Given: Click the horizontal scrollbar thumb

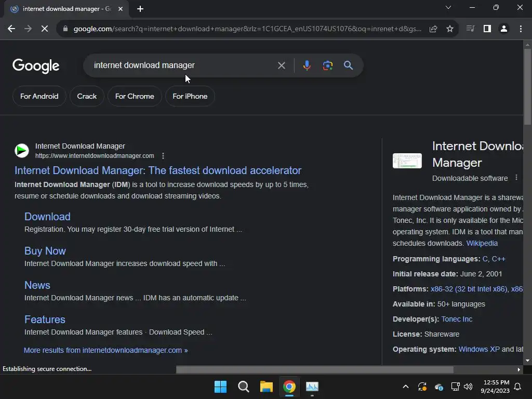Looking at the screenshot, I should 314,369.
